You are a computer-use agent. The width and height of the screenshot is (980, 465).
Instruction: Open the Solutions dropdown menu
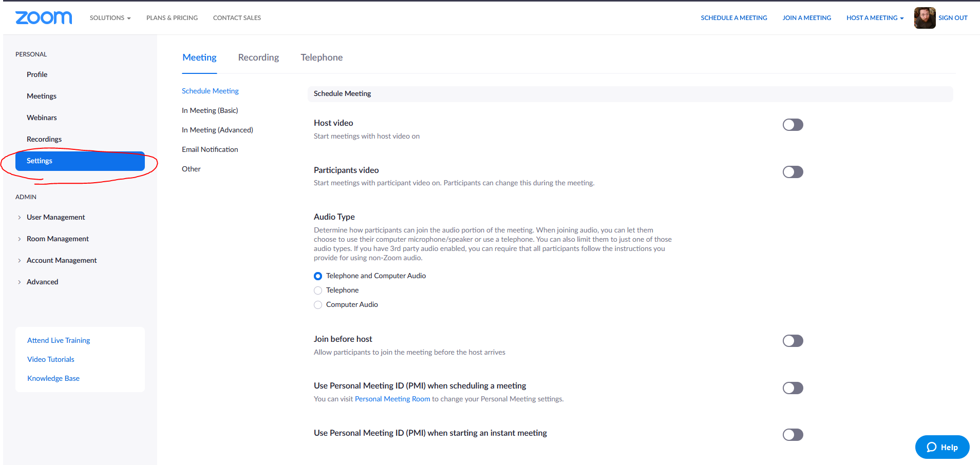point(110,18)
